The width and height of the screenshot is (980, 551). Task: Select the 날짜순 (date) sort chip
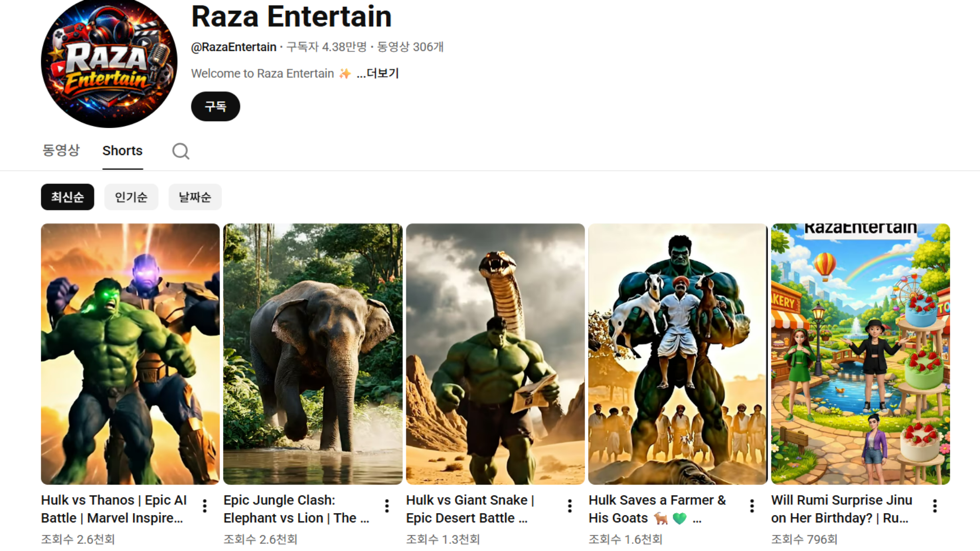tap(195, 197)
